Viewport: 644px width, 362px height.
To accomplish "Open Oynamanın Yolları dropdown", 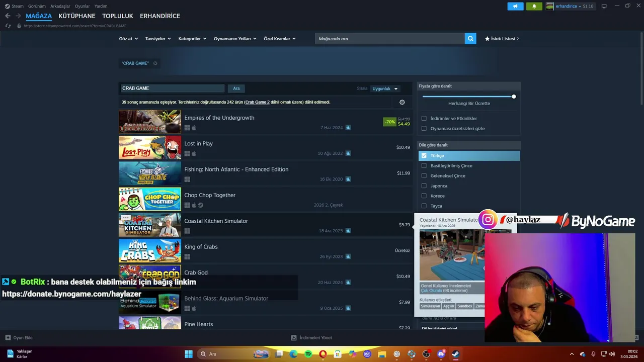I will [235, 39].
